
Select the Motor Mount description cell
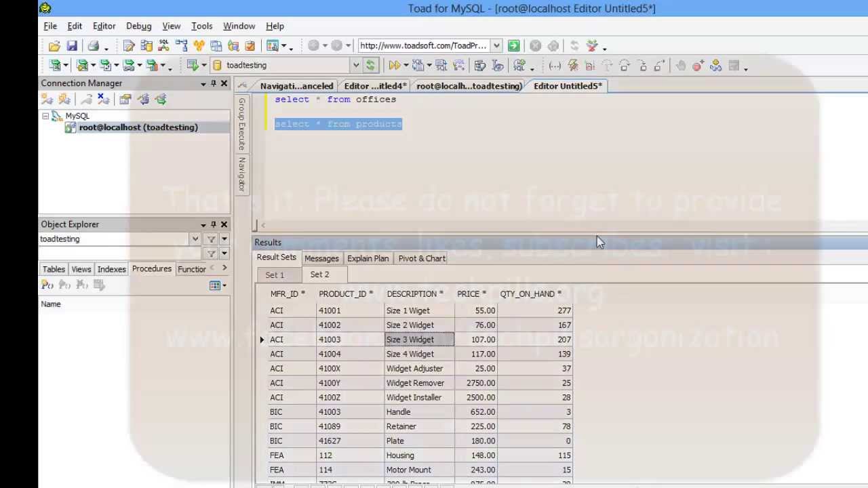(x=419, y=470)
